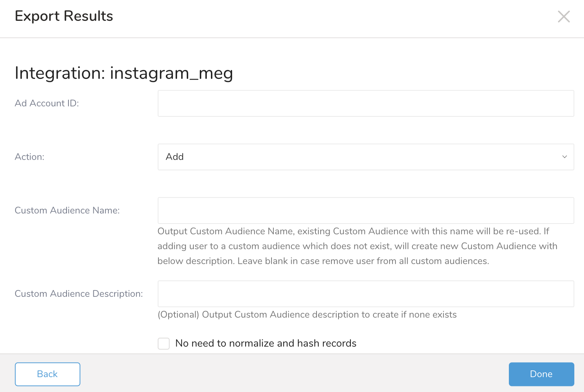Click the 'Action:' field label
The width and height of the screenshot is (584, 392).
click(29, 157)
